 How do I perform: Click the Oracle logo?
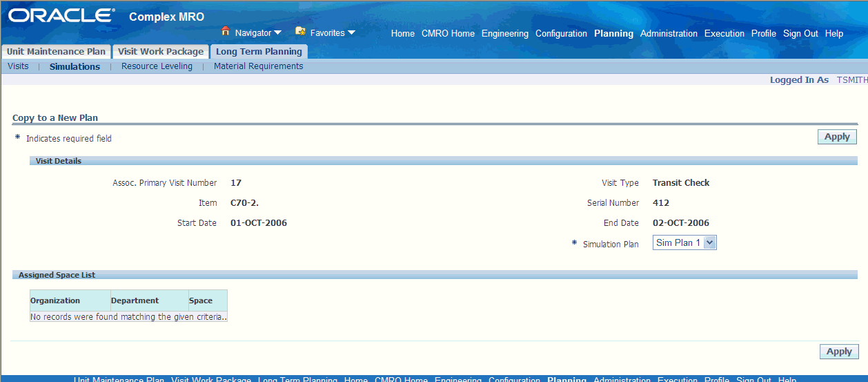(x=61, y=15)
